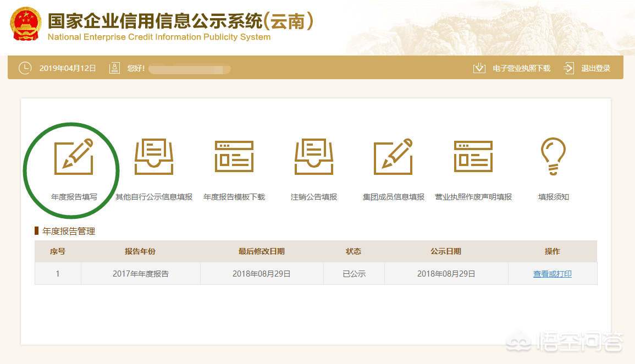
Task: Open the 查看或打印 view or print link
Action: (x=552, y=273)
